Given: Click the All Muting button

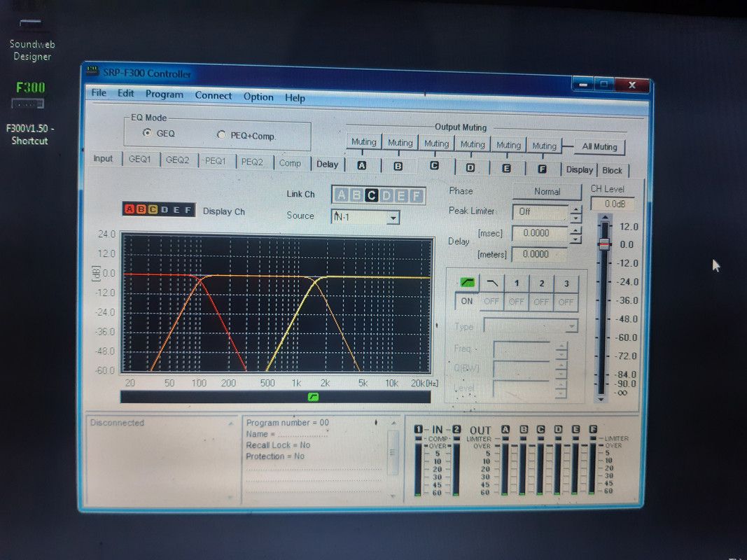Looking at the screenshot, I should point(599,147).
